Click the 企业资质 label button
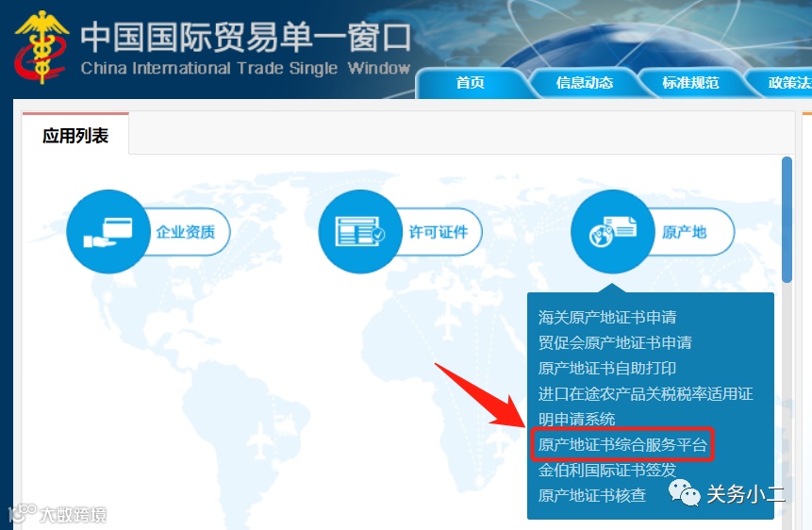 coord(186,232)
